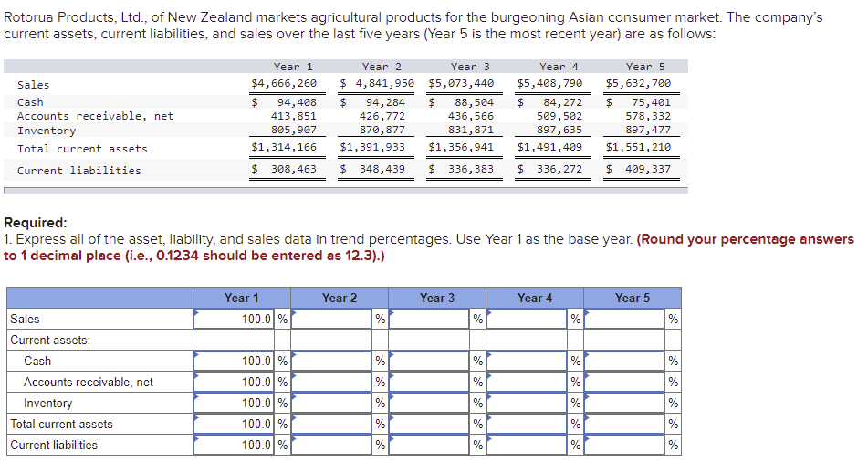This screenshot has height=462, width=868.
Task: Select the Cash Year 4 input field
Action: 527,361
